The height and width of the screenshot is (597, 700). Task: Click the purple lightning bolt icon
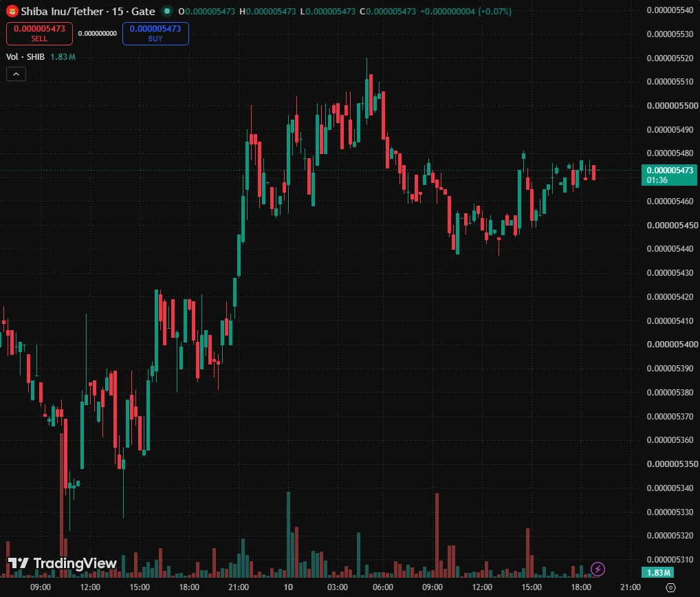tap(598, 569)
